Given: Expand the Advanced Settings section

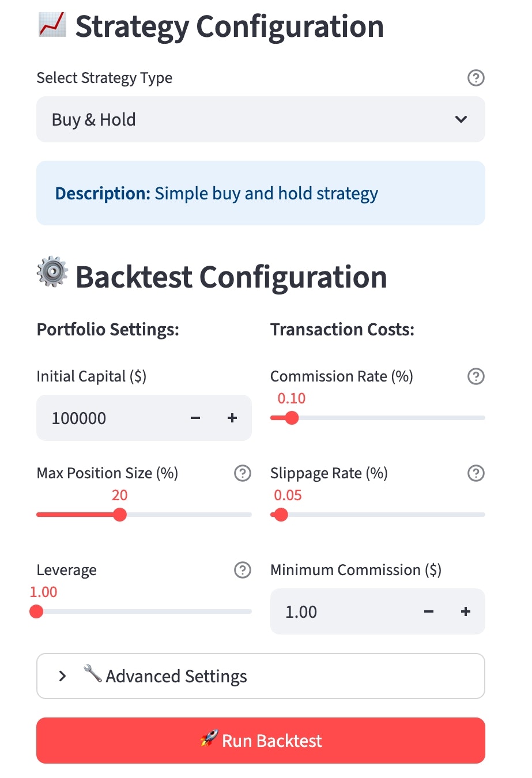Looking at the screenshot, I should 261,676.
